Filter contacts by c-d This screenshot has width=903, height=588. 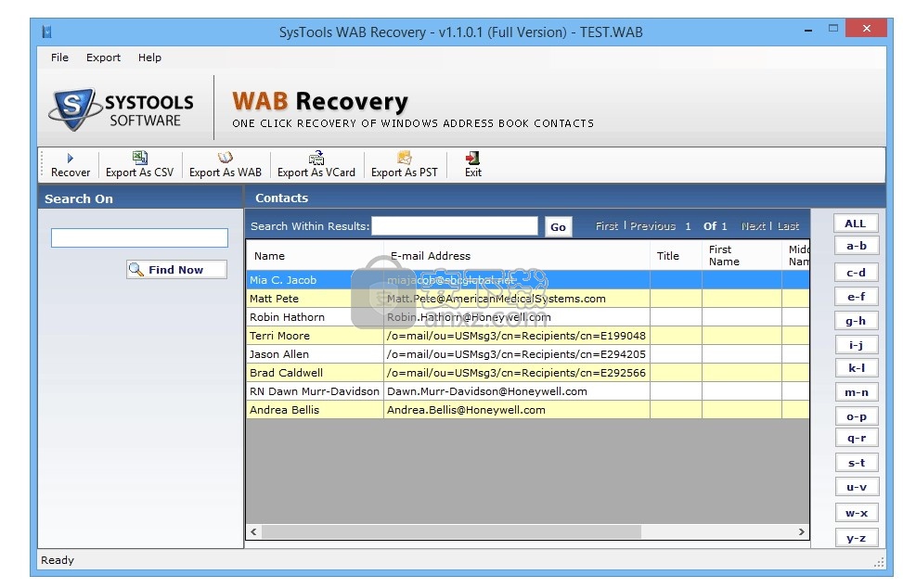857,272
